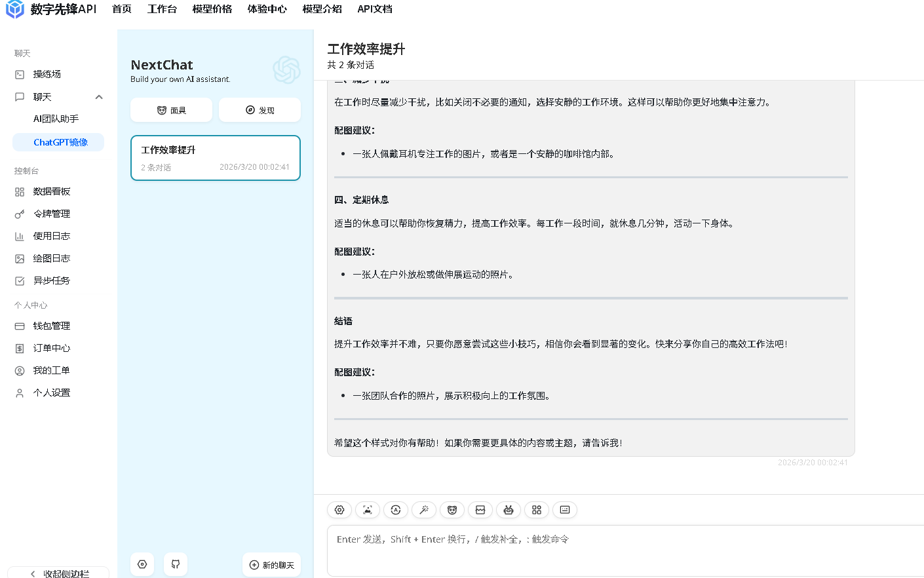Viewport: 924px width, 578px height.
Task: Click the 发现 button
Action: click(x=260, y=110)
